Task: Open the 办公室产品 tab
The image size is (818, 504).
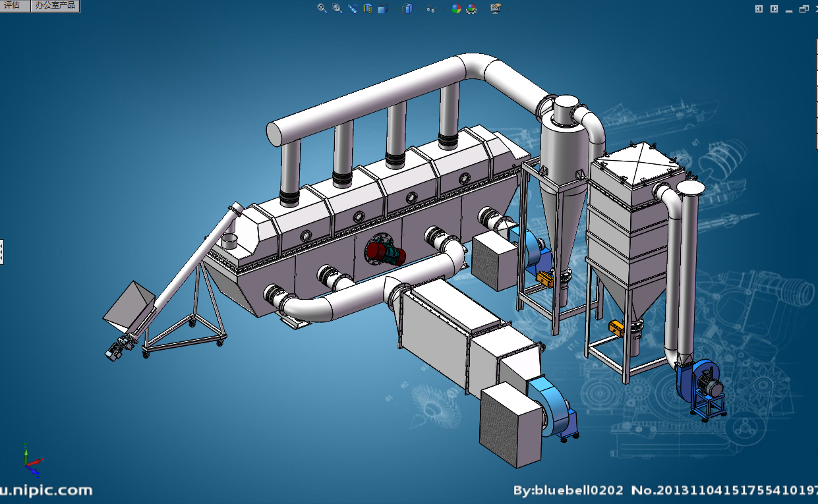Action: [x=55, y=5]
